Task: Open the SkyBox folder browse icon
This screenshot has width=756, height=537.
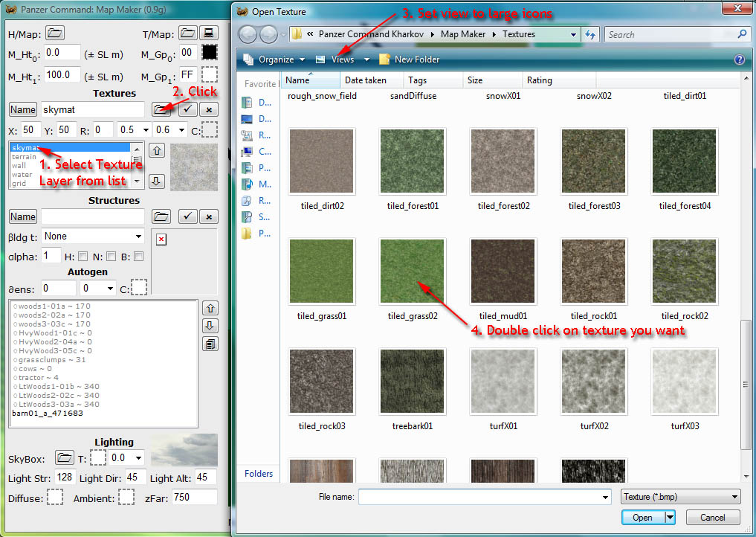Action: pyautogui.click(x=64, y=457)
